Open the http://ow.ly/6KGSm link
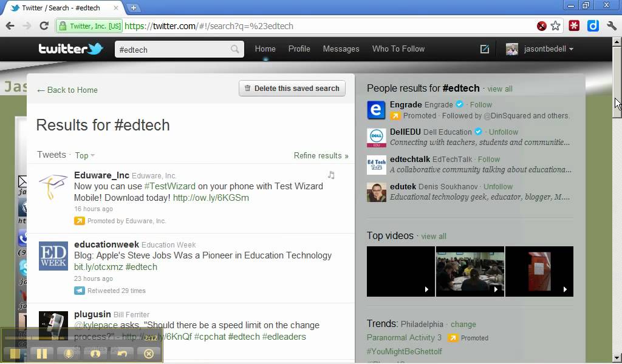The image size is (622, 364). coord(211,198)
